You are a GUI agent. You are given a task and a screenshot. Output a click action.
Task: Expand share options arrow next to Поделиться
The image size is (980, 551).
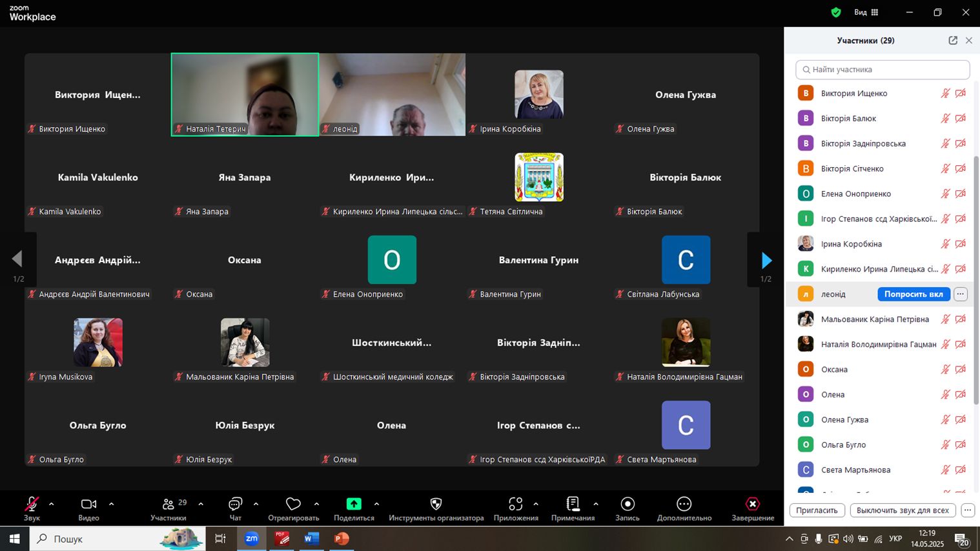pyautogui.click(x=376, y=504)
